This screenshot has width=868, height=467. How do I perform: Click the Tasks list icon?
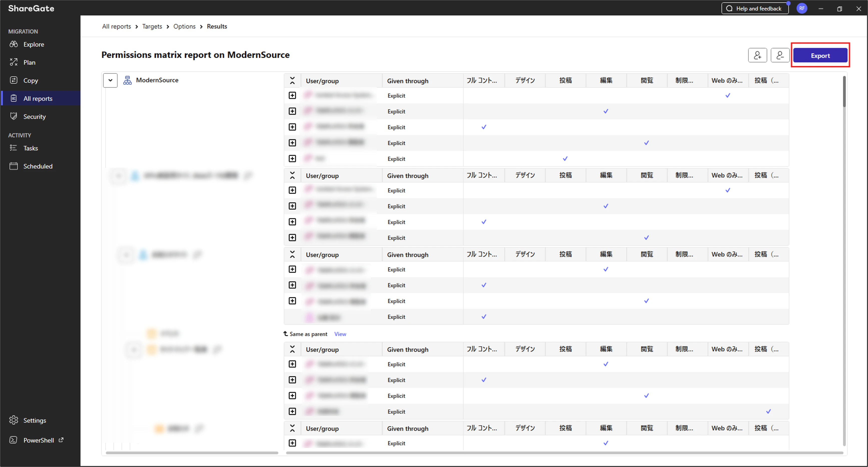coord(14,148)
